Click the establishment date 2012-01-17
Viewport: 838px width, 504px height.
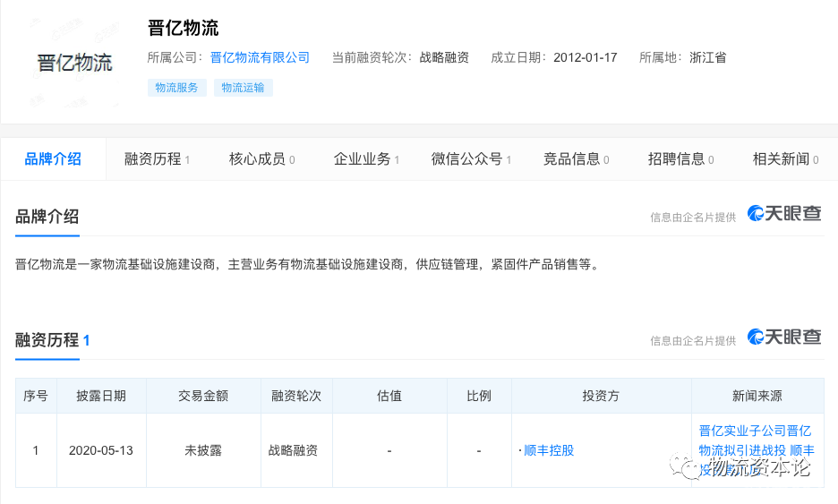tap(586, 57)
